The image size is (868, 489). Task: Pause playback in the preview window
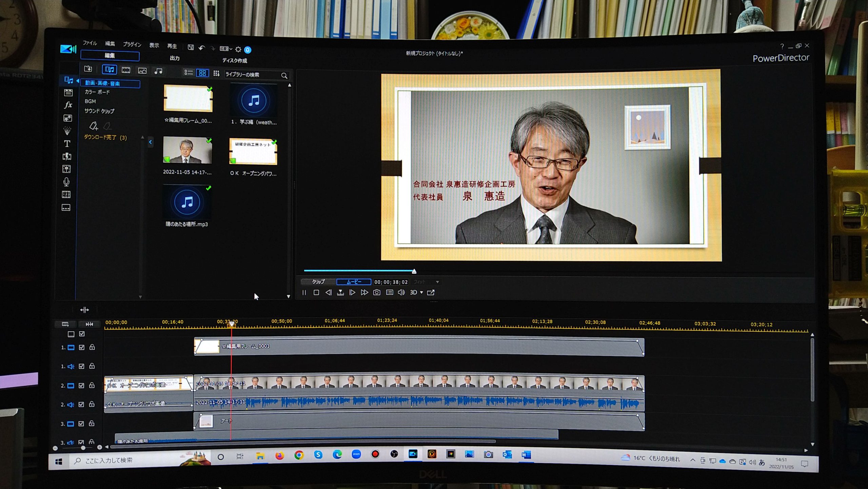click(304, 292)
